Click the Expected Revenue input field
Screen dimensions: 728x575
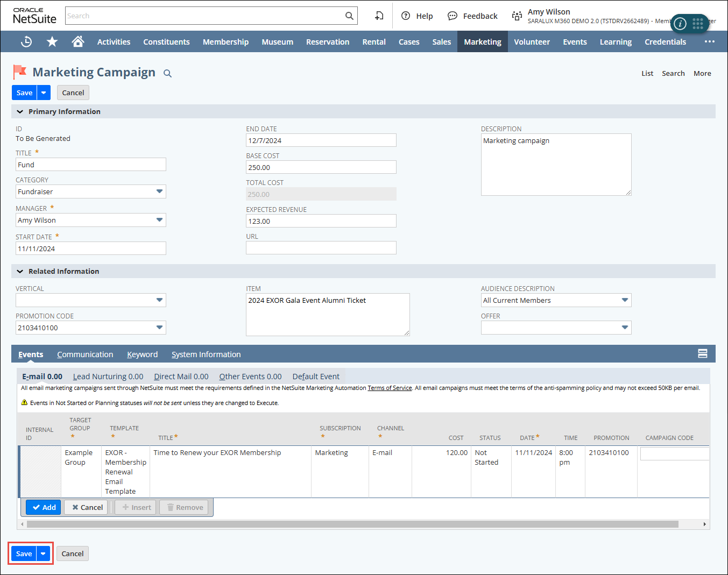[x=321, y=221]
